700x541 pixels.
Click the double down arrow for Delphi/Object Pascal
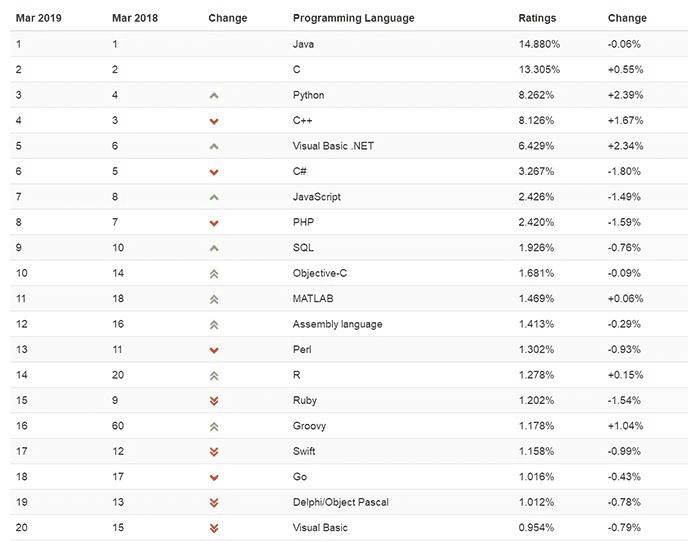(213, 502)
